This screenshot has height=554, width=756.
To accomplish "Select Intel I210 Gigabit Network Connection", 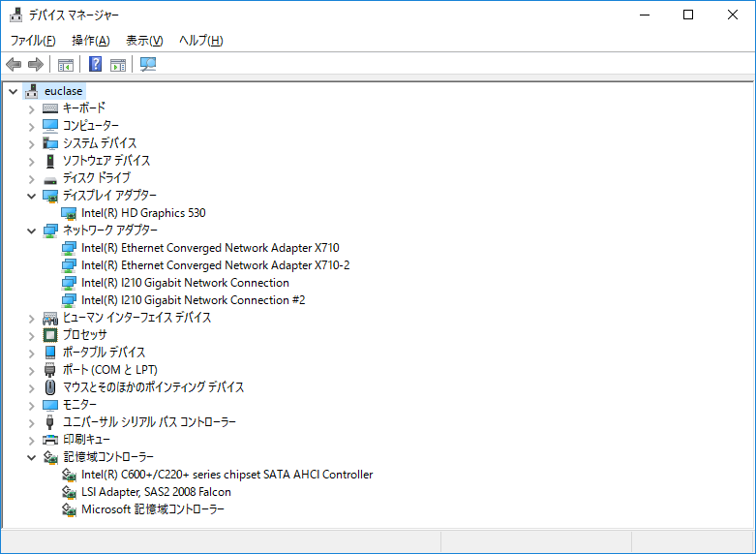I will coord(185,282).
